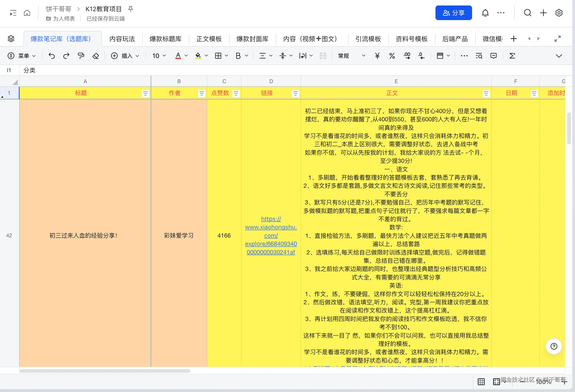Viewport: 575px width, 392px height.
Task: Open the three-dot more options menu in header
Action: point(501,13)
